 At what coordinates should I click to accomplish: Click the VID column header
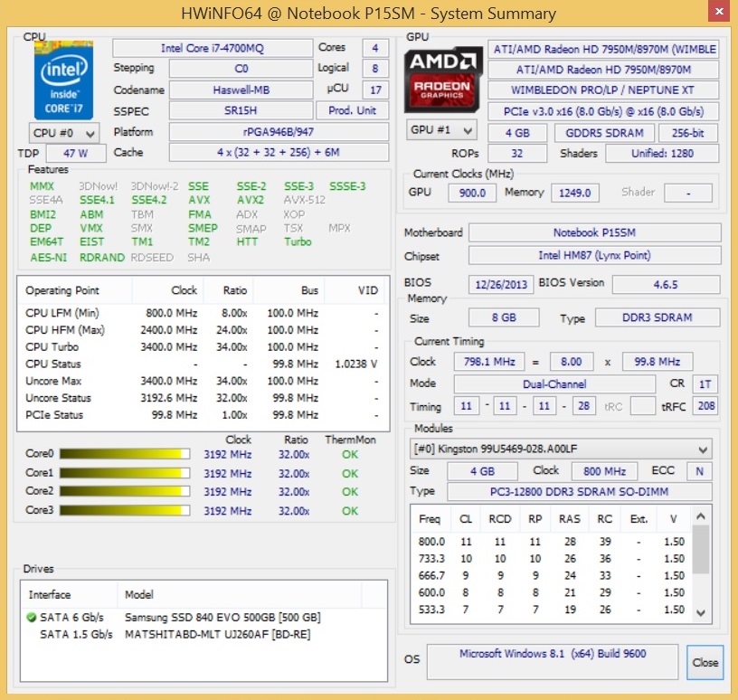pyautogui.click(x=355, y=290)
